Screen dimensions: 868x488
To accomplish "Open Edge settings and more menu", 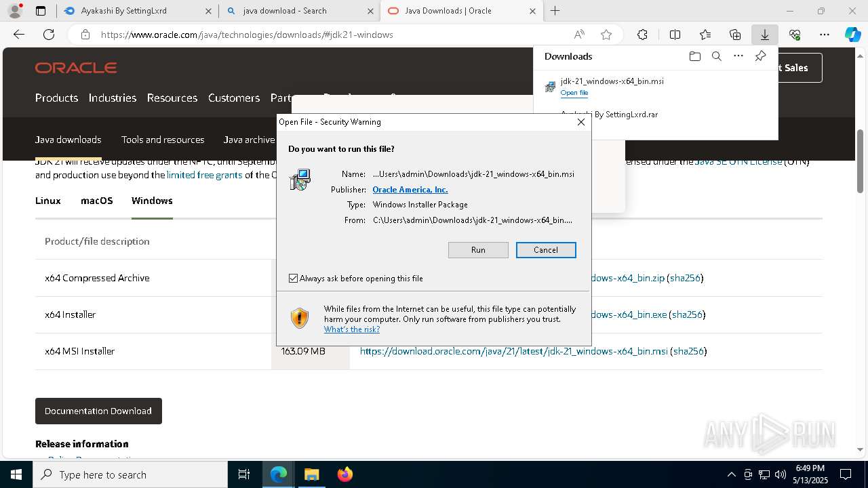I will point(825,35).
